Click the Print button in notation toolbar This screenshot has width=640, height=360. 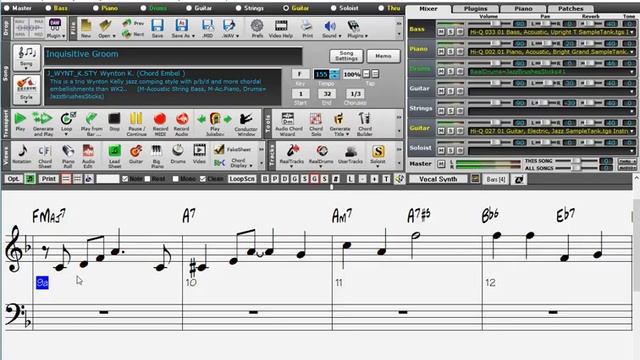[x=49, y=179]
